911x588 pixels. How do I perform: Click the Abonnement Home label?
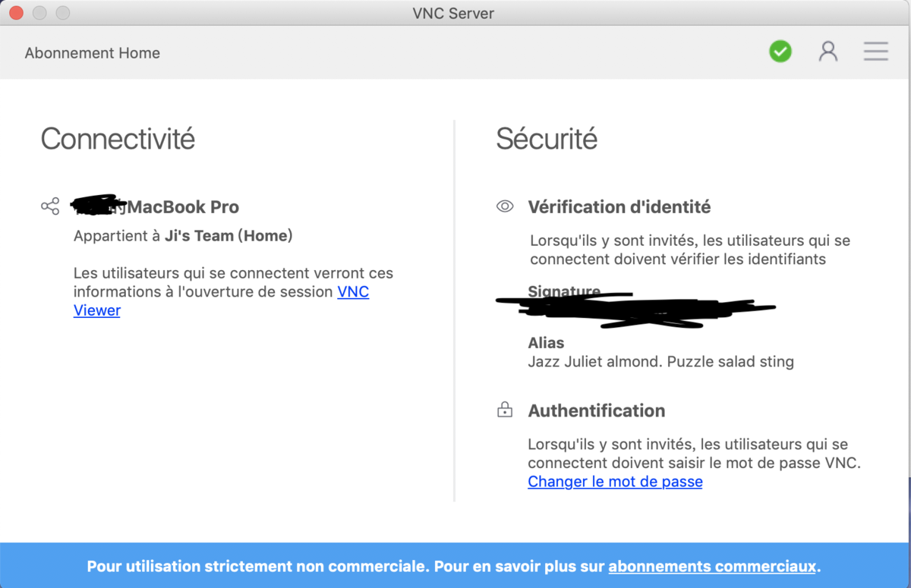pyautogui.click(x=92, y=53)
